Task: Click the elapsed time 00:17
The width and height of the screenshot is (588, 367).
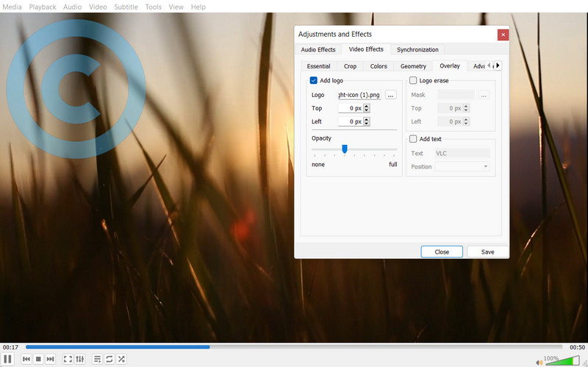Action: tap(10, 347)
